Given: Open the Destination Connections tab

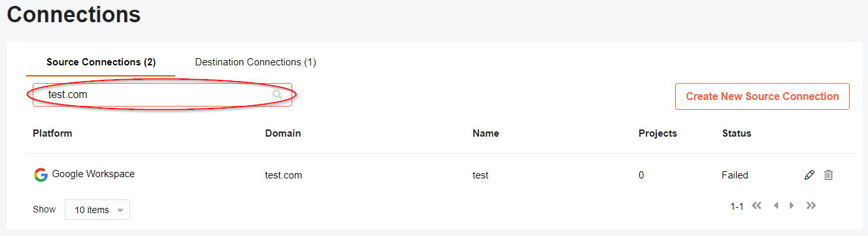Looking at the screenshot, I should pyautogui.click(x=256, y=62).
